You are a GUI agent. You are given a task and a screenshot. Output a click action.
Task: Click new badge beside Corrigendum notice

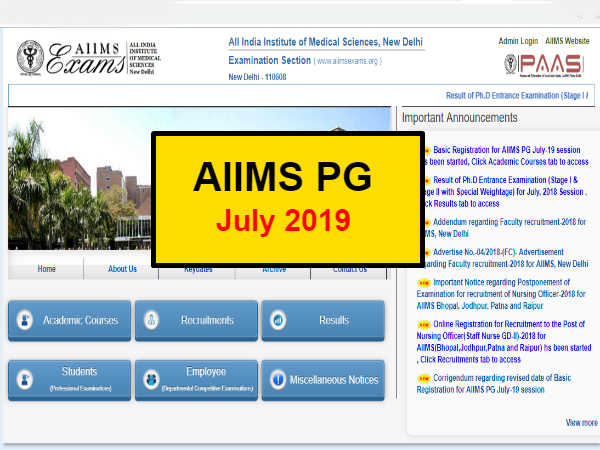424,378
